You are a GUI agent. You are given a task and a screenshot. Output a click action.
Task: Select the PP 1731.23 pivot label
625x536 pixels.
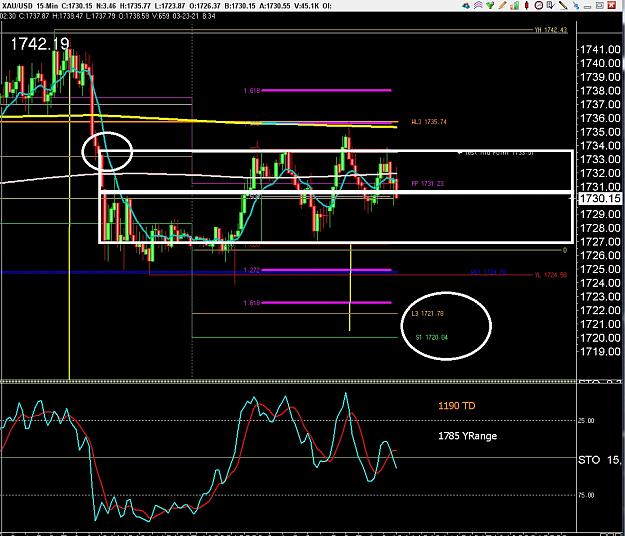point(427,184)
